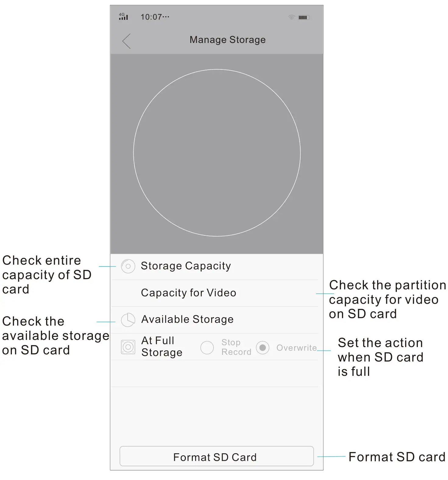The width and height of the screenshot is (448, 480).
Task: Click the At Full Storage disk icon
Action: pos(128,347)
